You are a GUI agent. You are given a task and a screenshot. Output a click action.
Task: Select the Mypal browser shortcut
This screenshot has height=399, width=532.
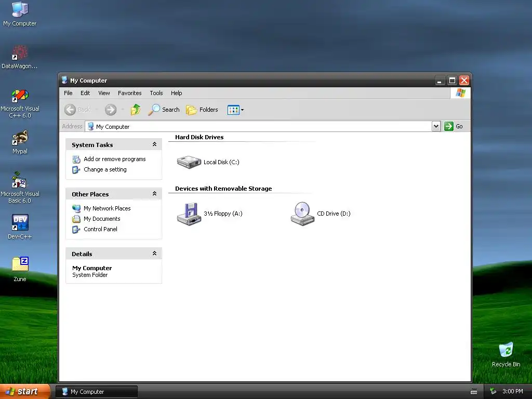20,142
